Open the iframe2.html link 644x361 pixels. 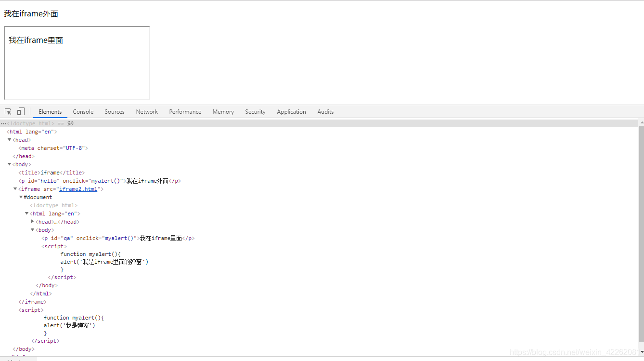click(78, 189)
